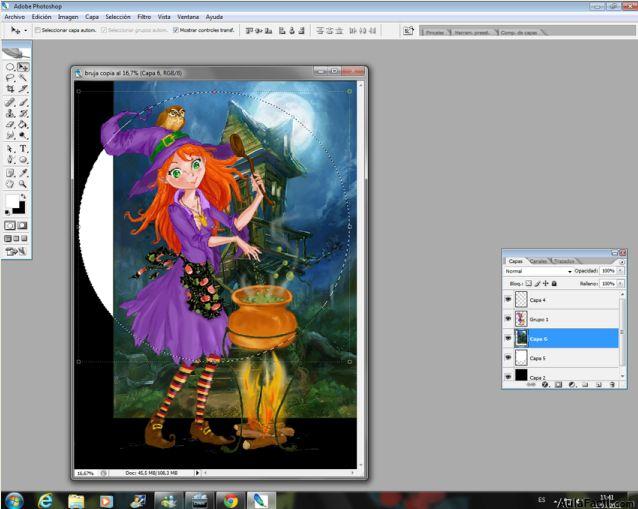This screenshot has height=509, width=638.
Task: Select the Blur tool
Action: pos(10,135)
